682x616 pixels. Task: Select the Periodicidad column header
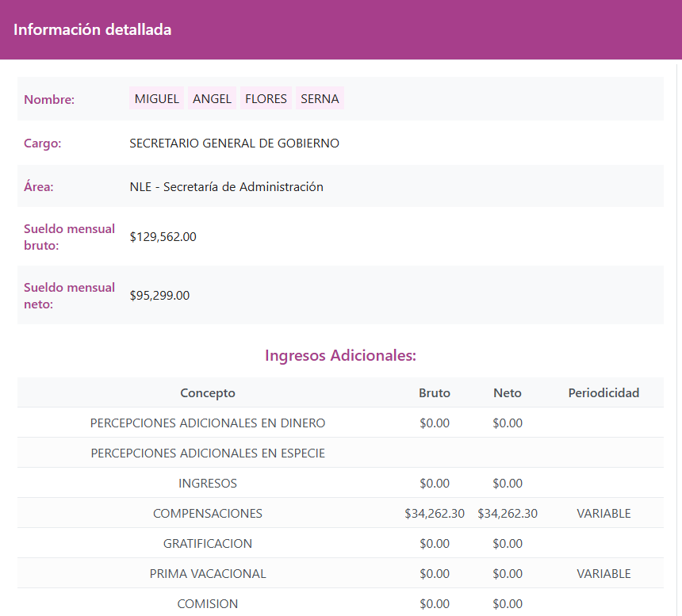603,393
